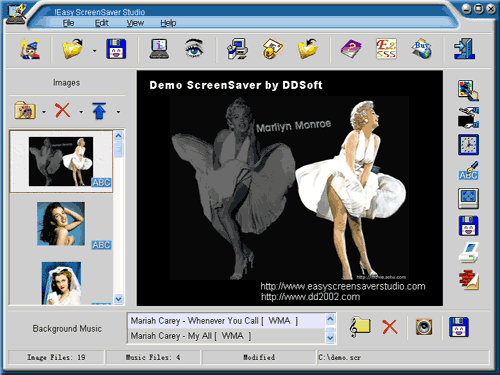Select the 'Whenever You Call' music track
Screen dimensions: 500x375
226,321
